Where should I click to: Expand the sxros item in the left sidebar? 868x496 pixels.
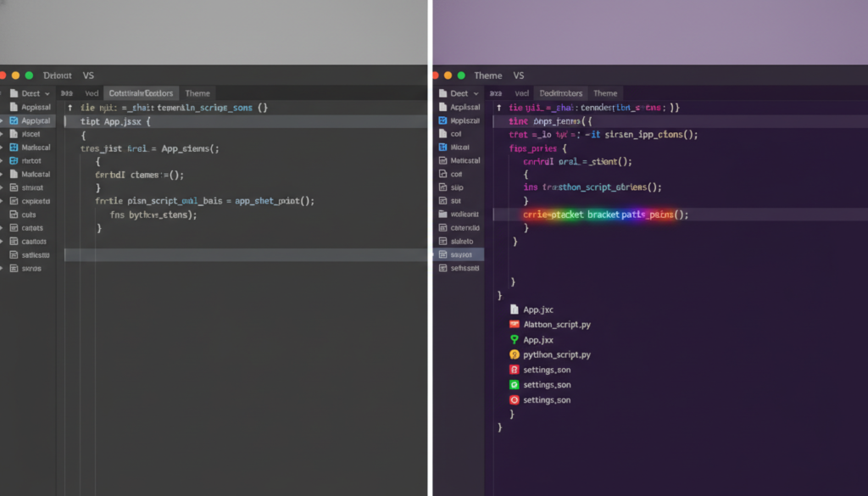point(3,268)
